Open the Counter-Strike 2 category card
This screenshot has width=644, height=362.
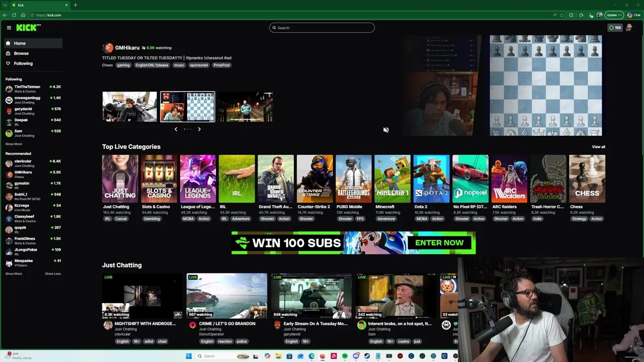(x=314, y=178)
